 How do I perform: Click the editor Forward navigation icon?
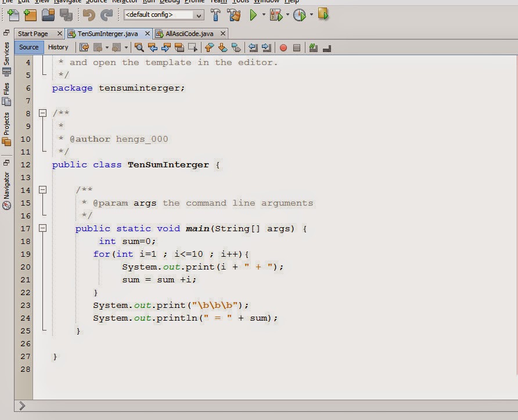click(116, 48)
